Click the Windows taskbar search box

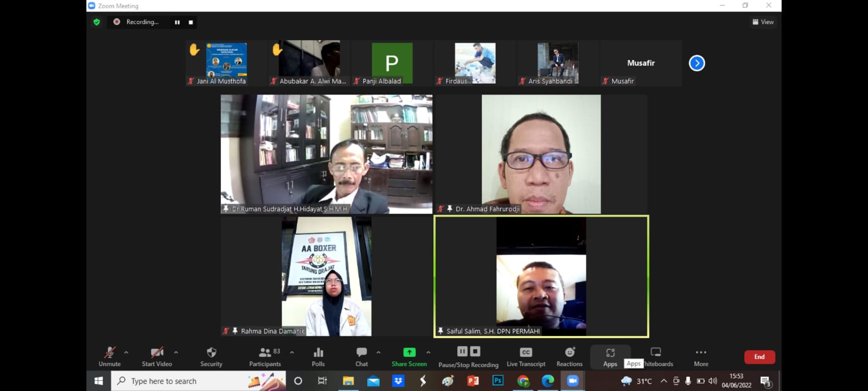[199, 381]
